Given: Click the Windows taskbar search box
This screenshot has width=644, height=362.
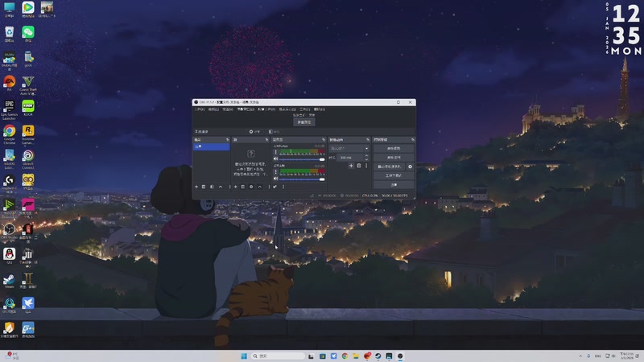Looking at the screenshot, I should [279, 356].
